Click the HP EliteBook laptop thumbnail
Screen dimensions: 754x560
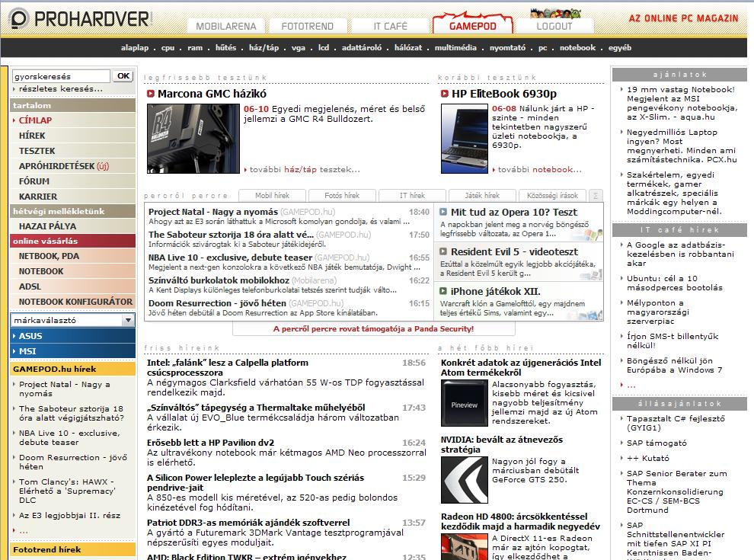point(465,139)
